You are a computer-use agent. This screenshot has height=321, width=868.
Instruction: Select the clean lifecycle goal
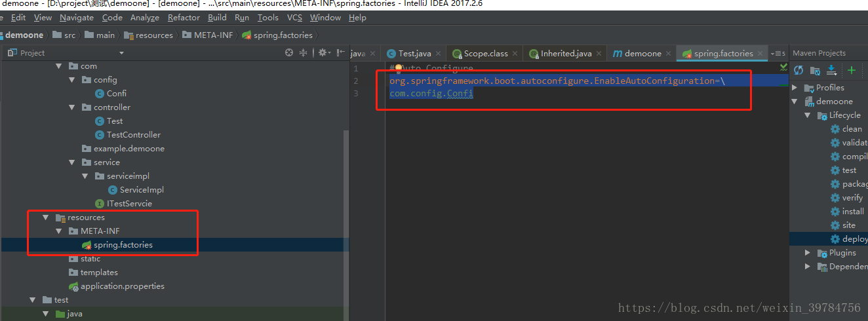point(852,129)
